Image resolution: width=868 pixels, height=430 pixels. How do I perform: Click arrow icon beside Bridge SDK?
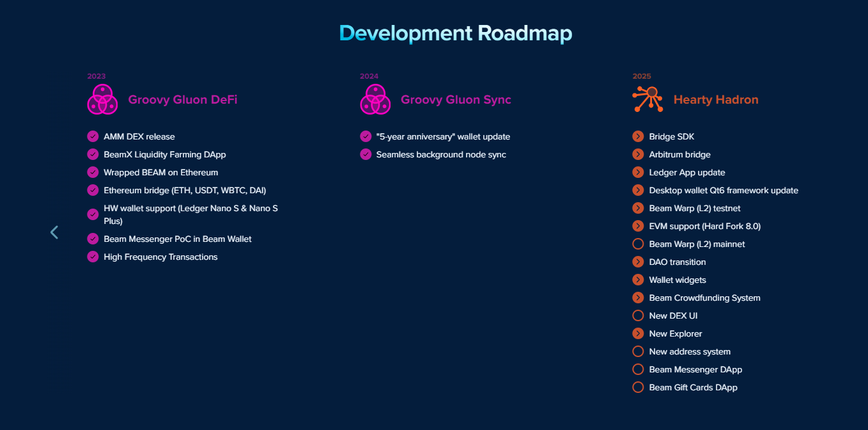[x=638, y=136]
